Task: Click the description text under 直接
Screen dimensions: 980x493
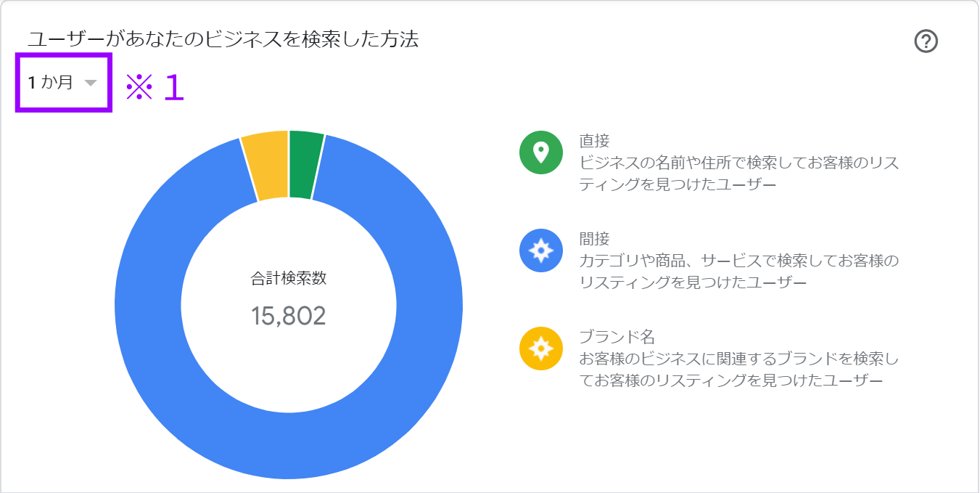Action: pos(738,174)
